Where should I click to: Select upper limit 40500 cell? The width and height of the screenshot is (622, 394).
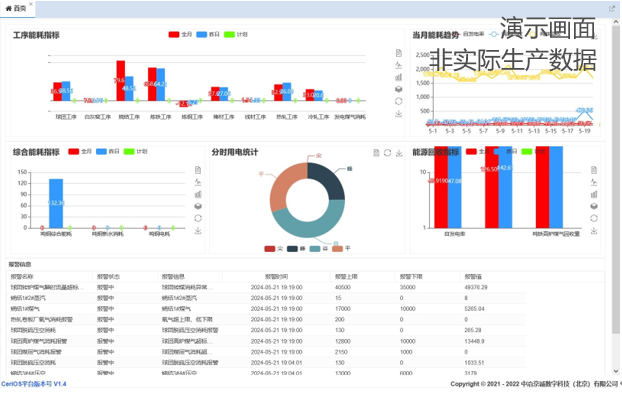(343, 287)
